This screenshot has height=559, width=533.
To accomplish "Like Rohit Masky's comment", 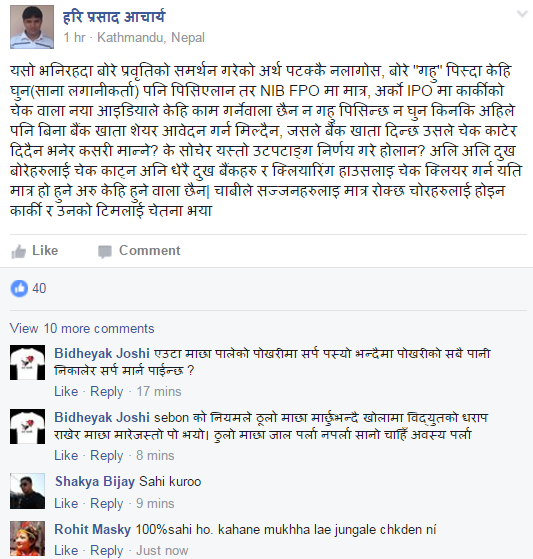I will coord(66,550).
